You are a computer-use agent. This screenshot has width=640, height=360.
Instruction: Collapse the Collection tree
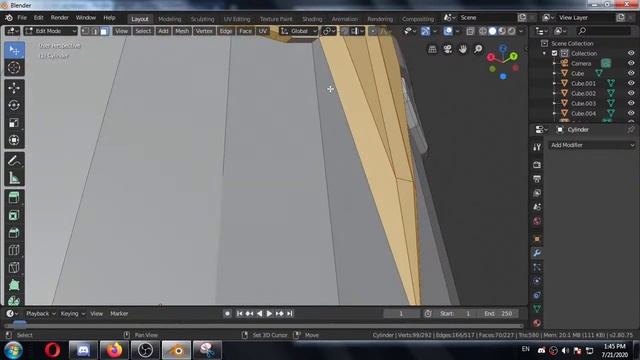pos(544,53)
